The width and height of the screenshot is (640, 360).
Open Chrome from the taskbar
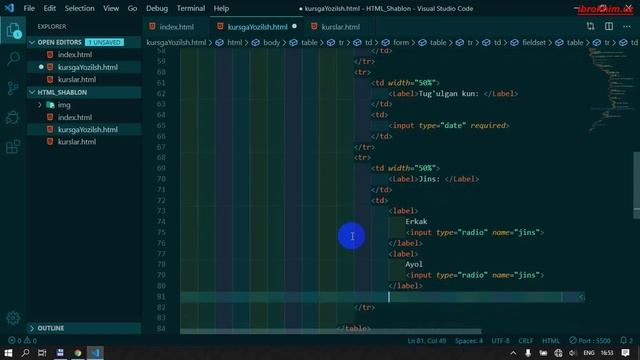click(x=78, y=353)
